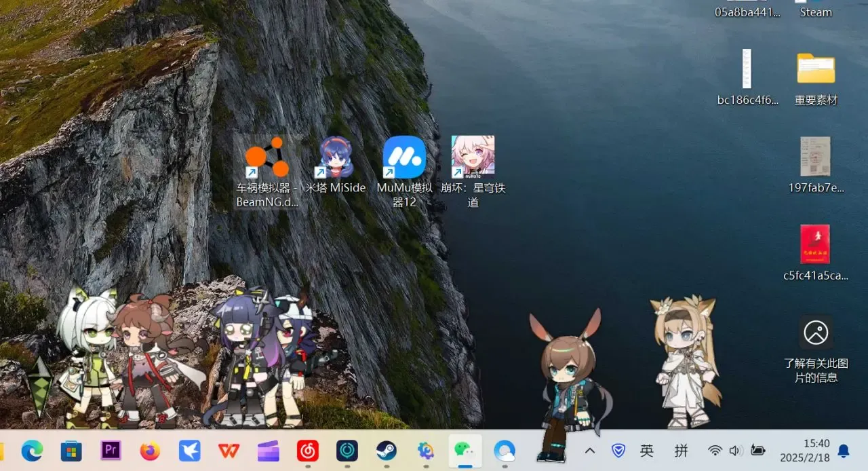The height and width of the screenshot is (471, 868).
Task: Select the 重要素材 folder on desktop
Action: coord(816,78)
